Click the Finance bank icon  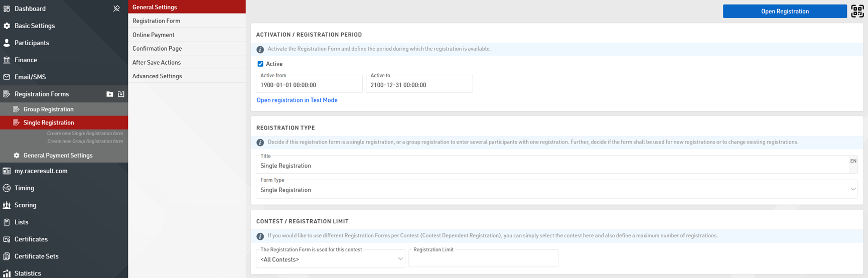click(x=7, y=60)
